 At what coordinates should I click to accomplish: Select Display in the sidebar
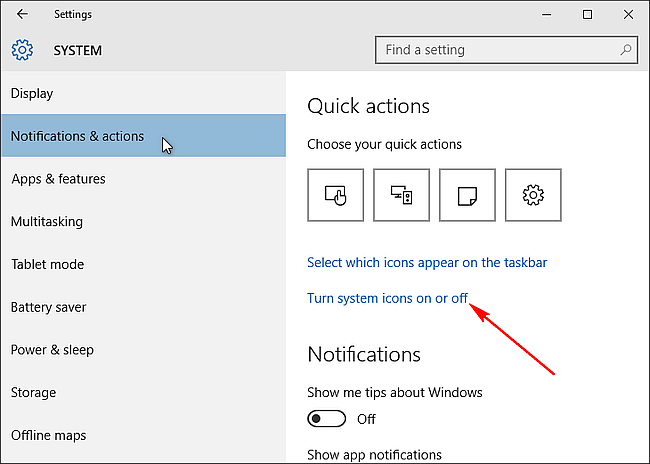point(143,93)
